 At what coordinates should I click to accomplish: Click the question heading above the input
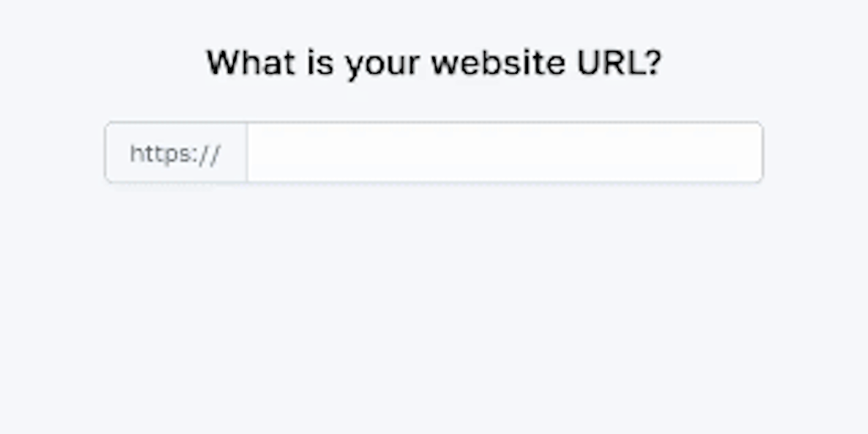pyautogui.click(x=433, y=64)
